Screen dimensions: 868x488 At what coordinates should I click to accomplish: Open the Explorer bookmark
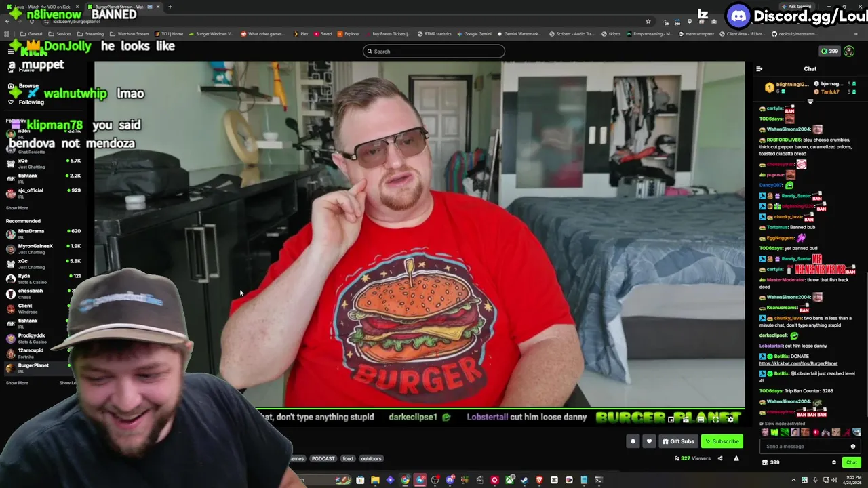click(x=349, y=34)
